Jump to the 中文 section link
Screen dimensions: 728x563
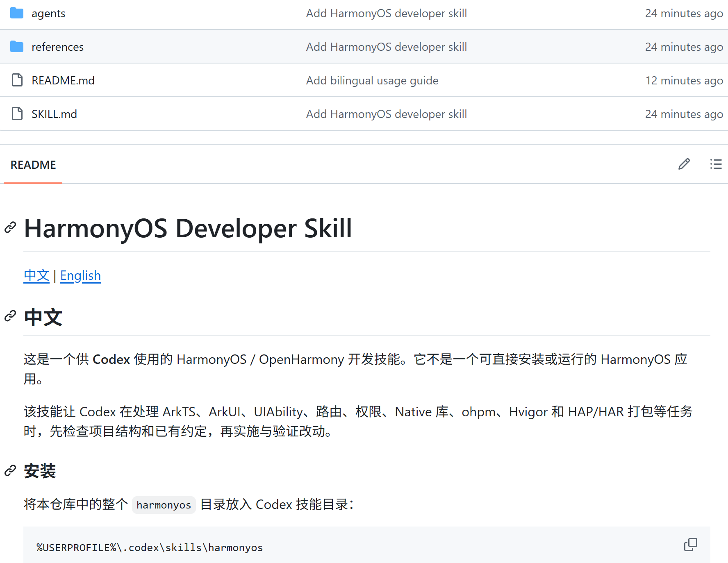[x=36, y=275]
